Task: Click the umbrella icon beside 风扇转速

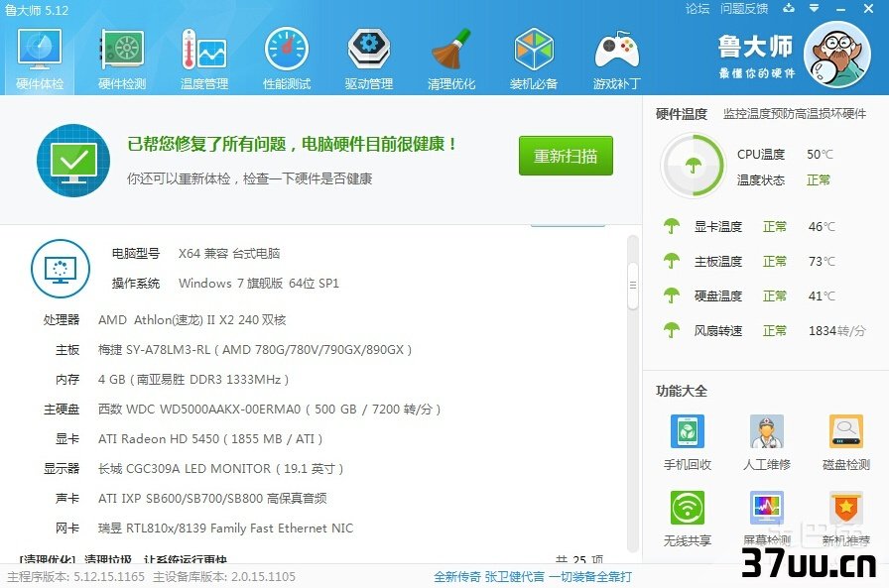Action: 672,330
